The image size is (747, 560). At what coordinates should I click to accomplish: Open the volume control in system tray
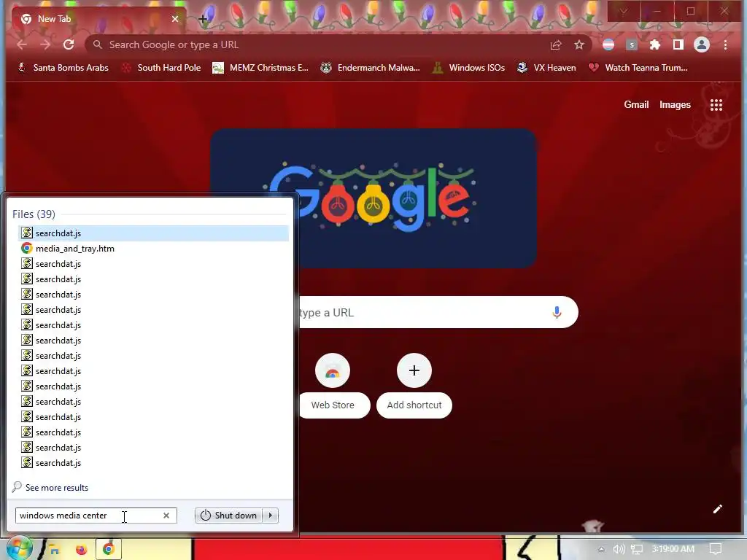pyautogui.click(x=619, y=550)
